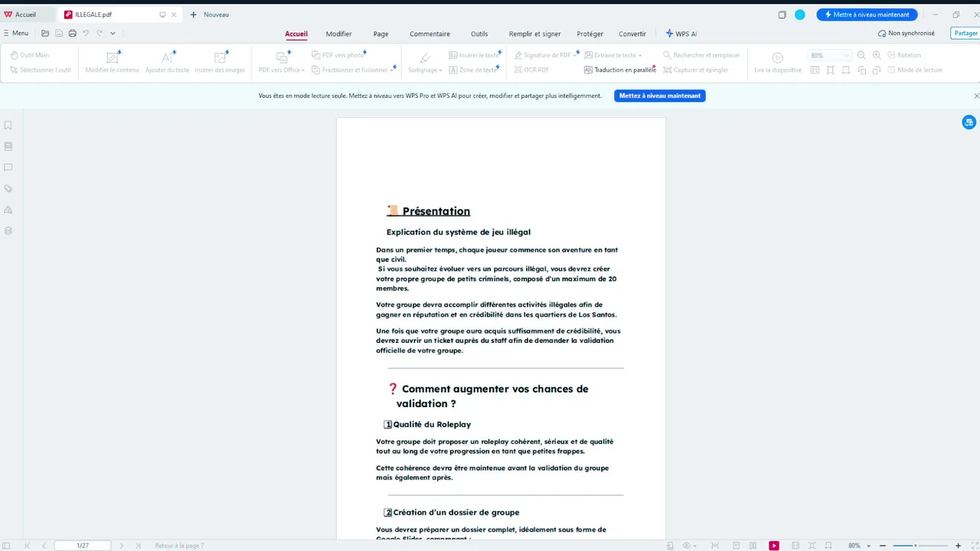The height and width of the screenshot is (551, 980).
Task: Open the bookmark panel in left sidebar
Action: (x=8, y=125)
